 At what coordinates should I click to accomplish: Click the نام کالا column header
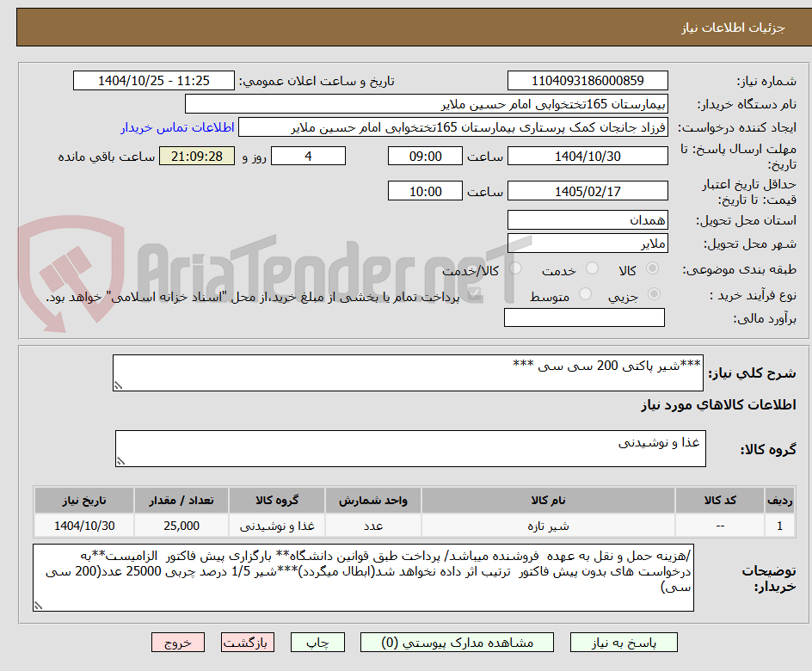pyautogui.click(x=549, y=500)
